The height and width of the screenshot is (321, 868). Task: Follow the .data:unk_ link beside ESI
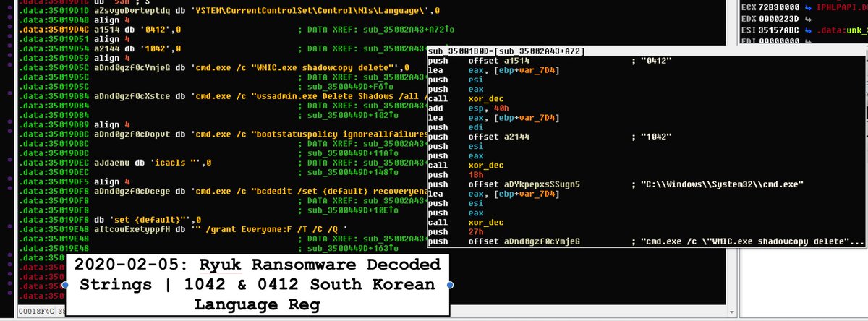(842, 30)
